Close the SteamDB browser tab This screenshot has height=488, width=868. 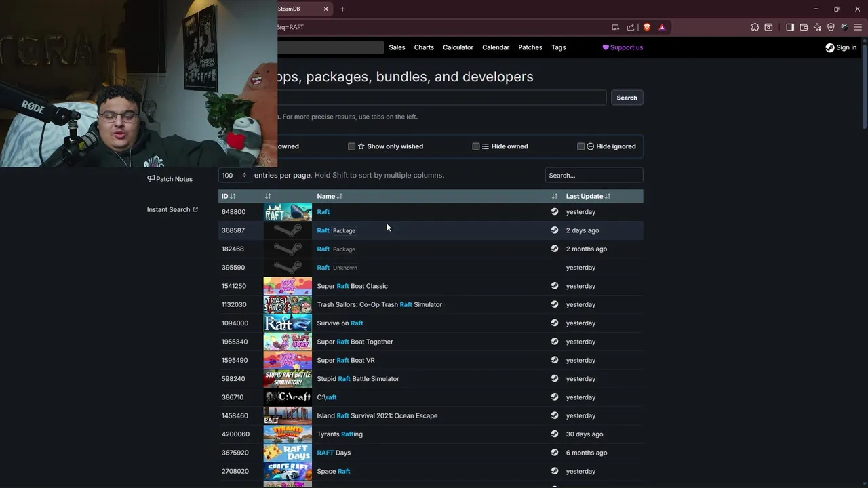[x=326, y=9]
